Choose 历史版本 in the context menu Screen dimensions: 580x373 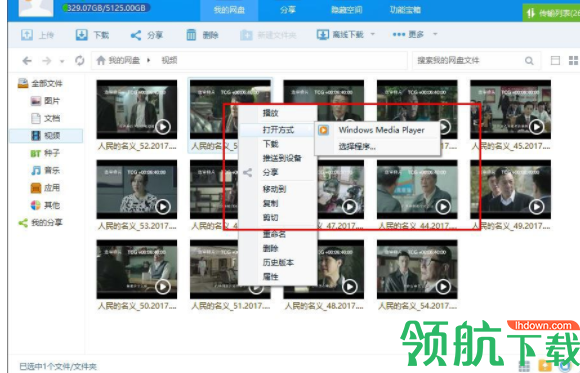pos(277,262)
